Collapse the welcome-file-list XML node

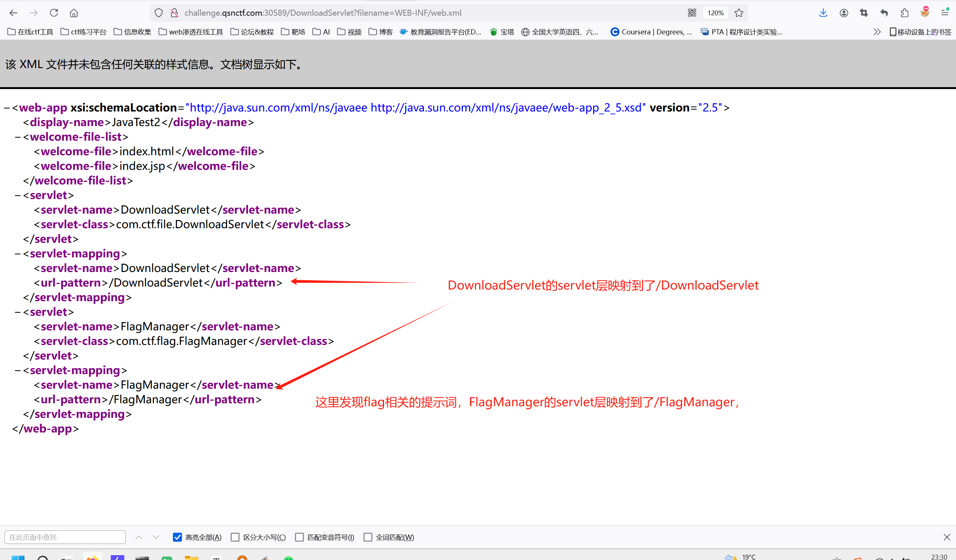pos(18,137)
